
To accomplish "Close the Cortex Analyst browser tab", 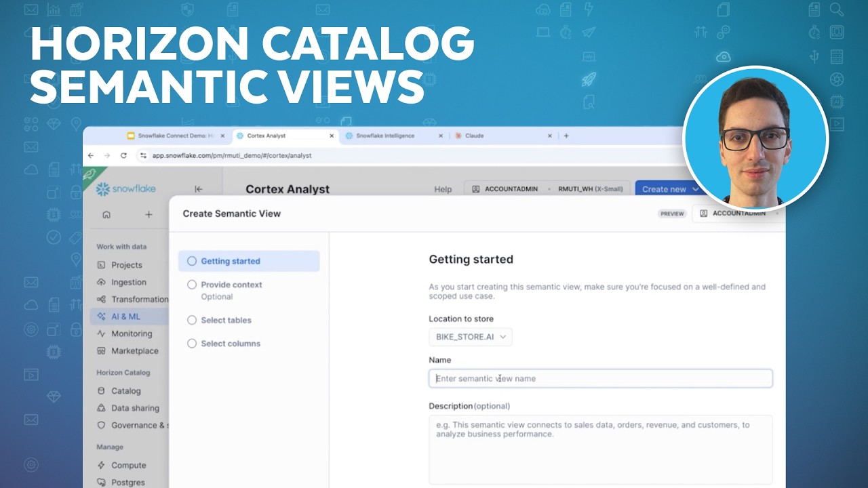I will tap(332, 136).
